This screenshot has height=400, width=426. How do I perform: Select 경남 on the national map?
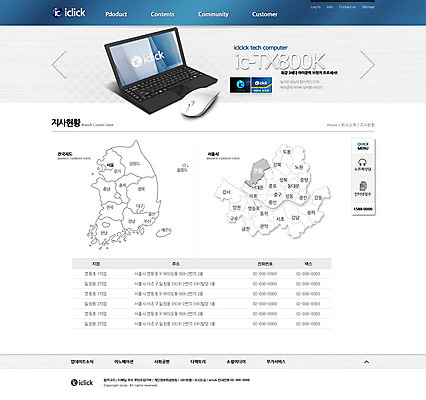point(132,221)
